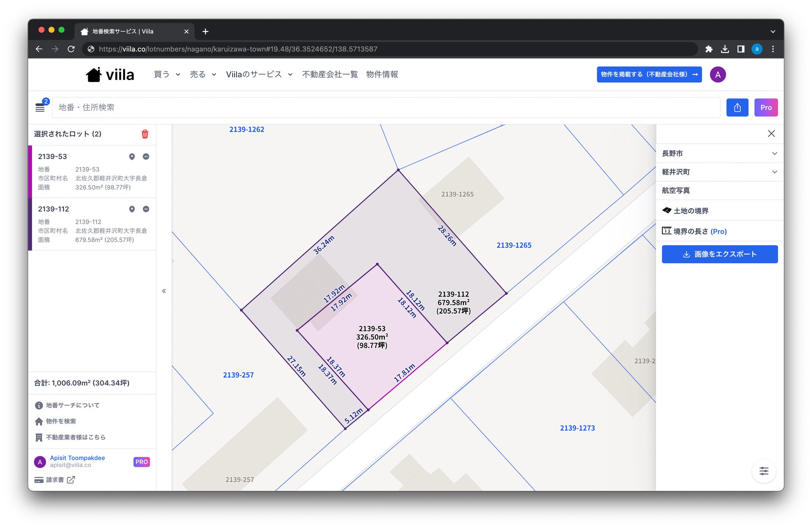Viewport: 812px width, 528px height.
Task: Open the 買う navigation dropdown
Action: coord(167,75)
